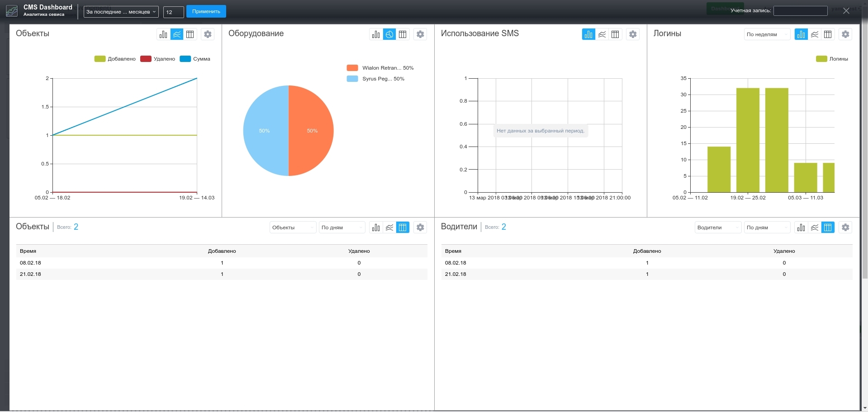The image size is (868, 412).
Task: Open table view of the Оборудование pie data
Action: [403, 34]
